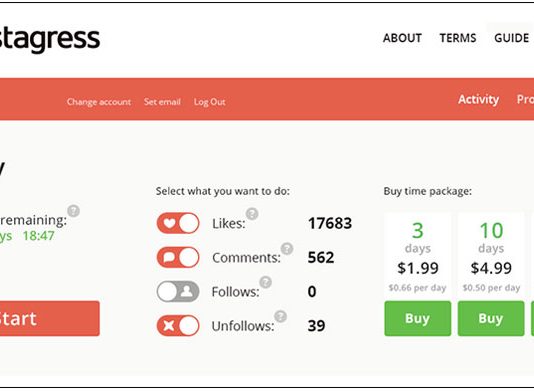Go to the GUIDE menu item
Image resolution: width=534 pixels, height=391 pixels.
(x=512, y=38)
